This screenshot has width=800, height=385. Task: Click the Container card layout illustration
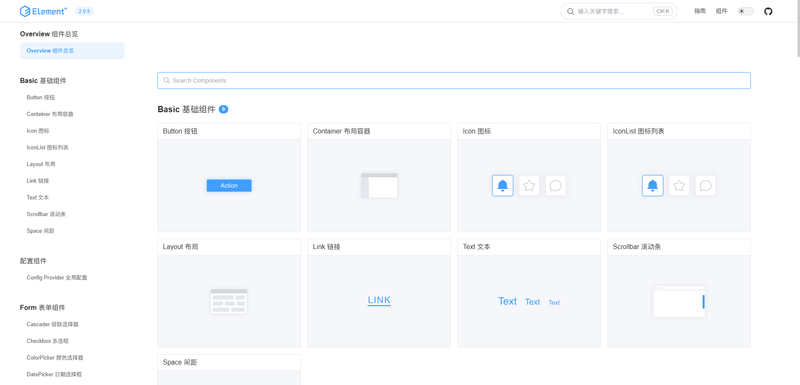point(379,186)
